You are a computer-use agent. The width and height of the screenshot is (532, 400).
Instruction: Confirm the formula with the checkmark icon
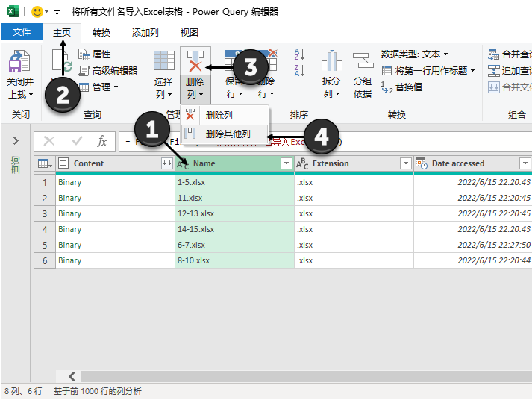click(x=77, y=141)
